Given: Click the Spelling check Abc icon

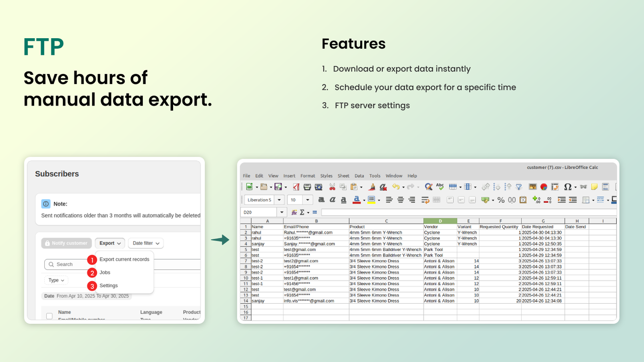Looking at the screenshot, I should [440, 187].
